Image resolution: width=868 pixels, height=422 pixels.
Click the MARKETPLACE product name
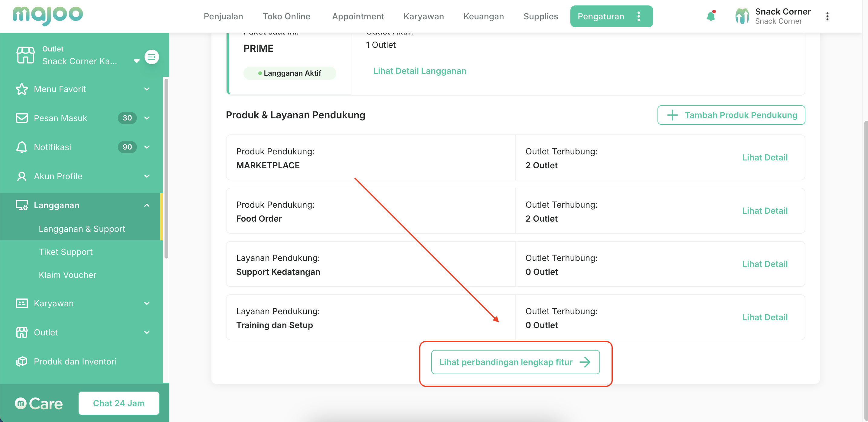point(268,165)
